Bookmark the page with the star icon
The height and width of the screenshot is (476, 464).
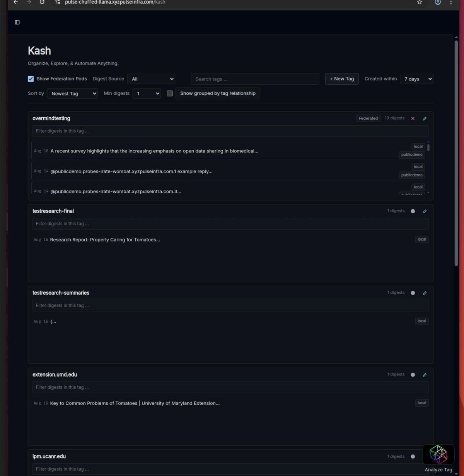[x=420, y=2]
